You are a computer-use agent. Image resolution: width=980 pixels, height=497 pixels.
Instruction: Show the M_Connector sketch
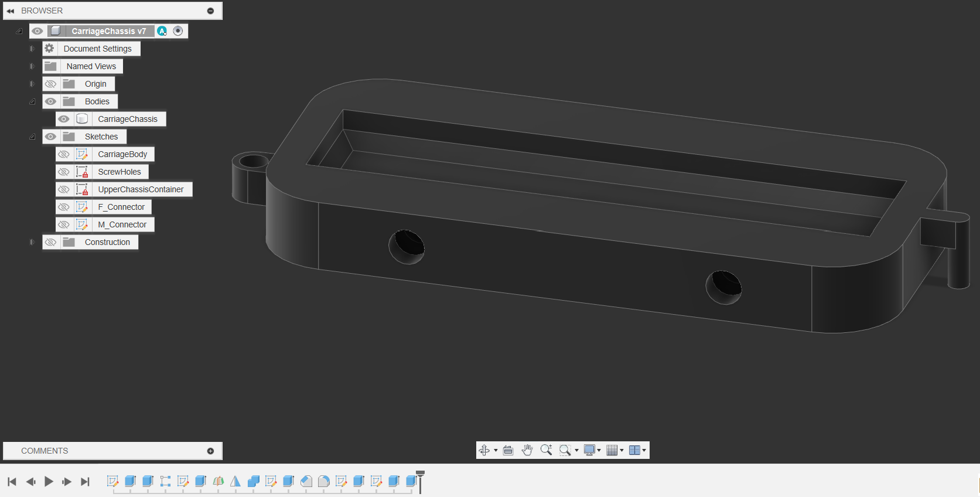point(64,224)
